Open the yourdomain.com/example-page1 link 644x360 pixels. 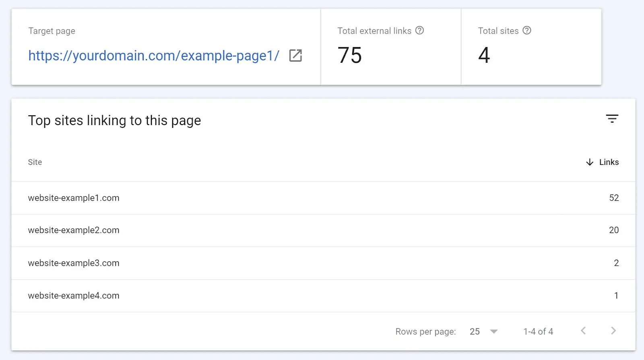click(153, 56)
